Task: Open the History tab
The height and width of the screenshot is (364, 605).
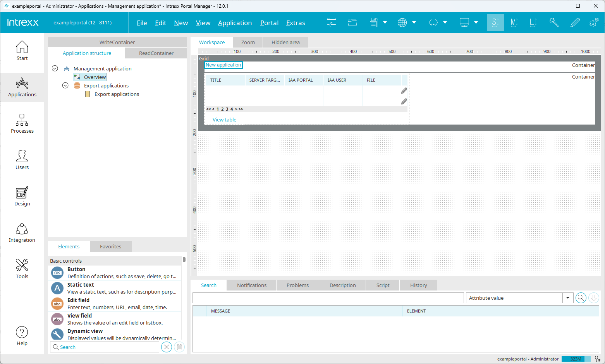Action: point(418,285)
